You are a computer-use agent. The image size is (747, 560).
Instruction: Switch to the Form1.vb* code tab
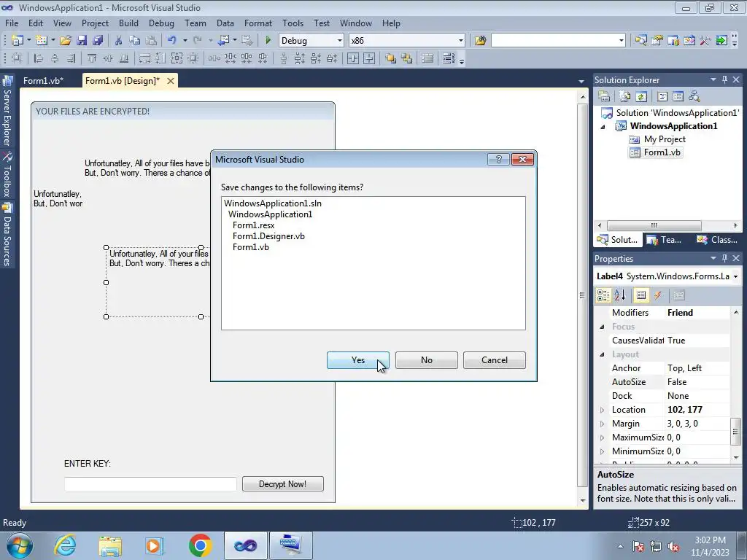(43, 80)
